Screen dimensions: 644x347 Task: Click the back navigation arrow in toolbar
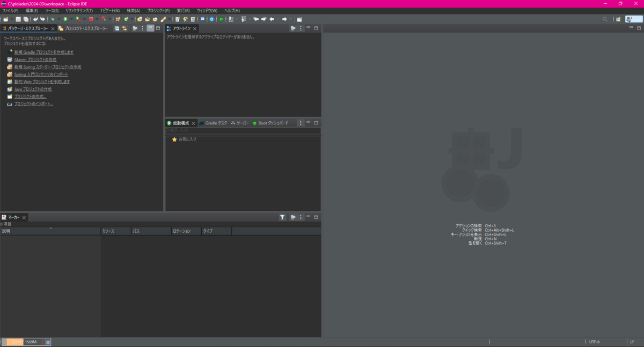click(x=272, y=19)
